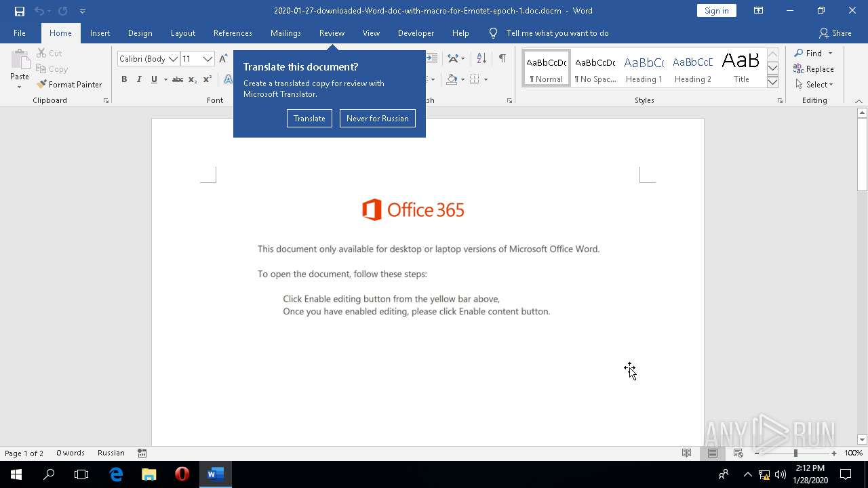Switch to the References tab
The image size is (868, 488).
(233, 33)
